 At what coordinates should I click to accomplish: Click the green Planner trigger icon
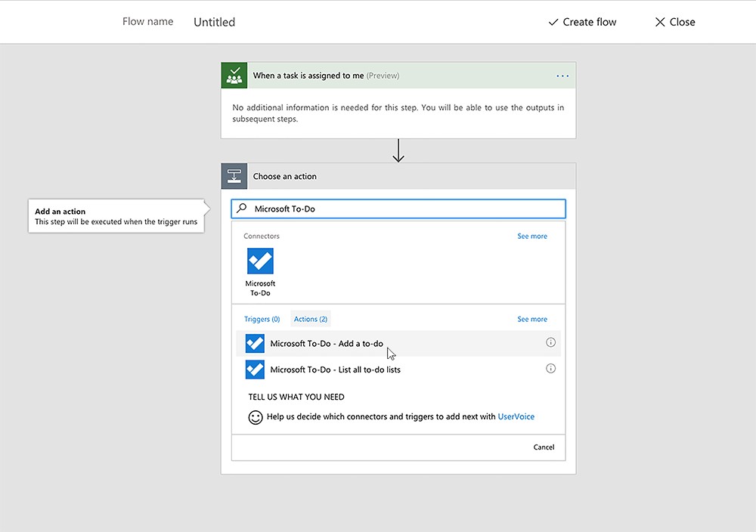[x=234, y=76]
